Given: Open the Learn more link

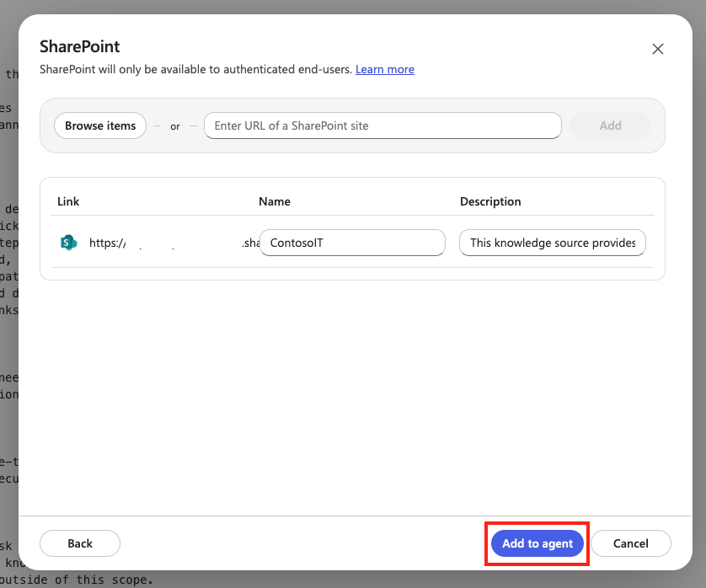Looking at the screenshot, I should (x=384, y=69).
